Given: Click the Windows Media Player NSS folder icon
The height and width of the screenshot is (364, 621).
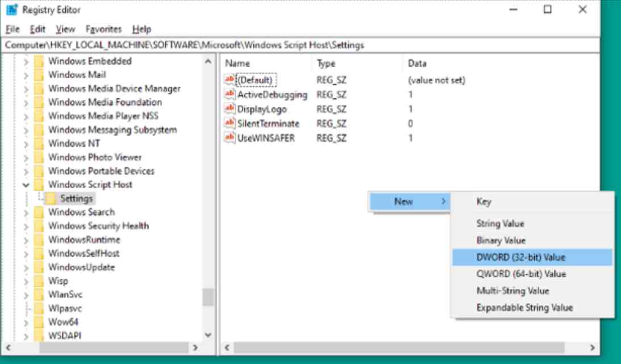Looking at the screenshot, I should pyautogui.click(x=39, y=116).
